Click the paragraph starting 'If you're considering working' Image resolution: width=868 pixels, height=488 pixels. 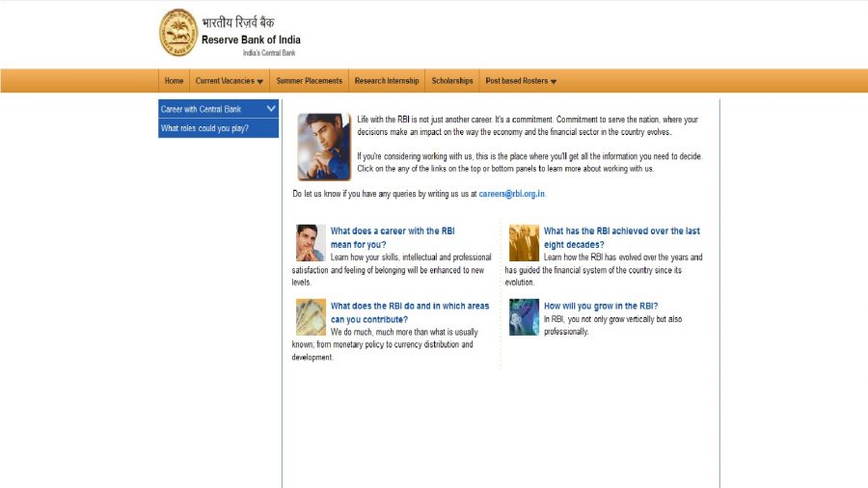click(529, 163)
